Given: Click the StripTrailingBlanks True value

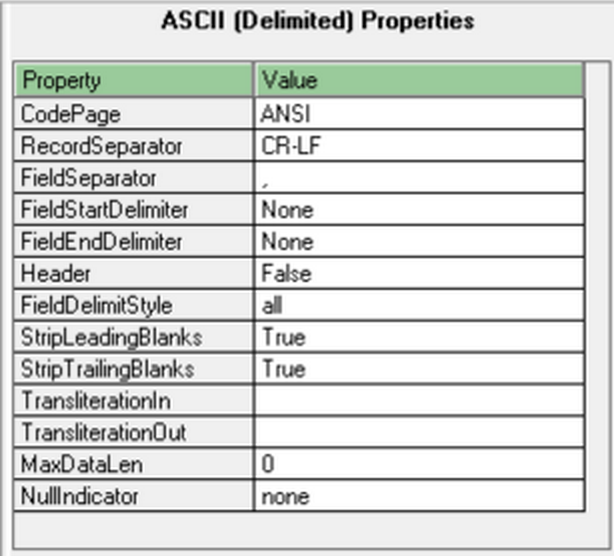Looking at the screenshot, I should [418, 369].
